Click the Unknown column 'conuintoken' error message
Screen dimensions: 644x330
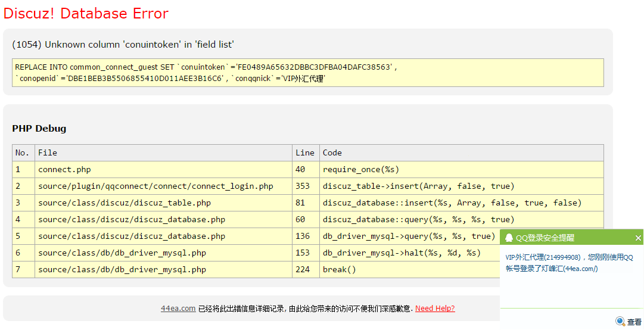[123, 45]
